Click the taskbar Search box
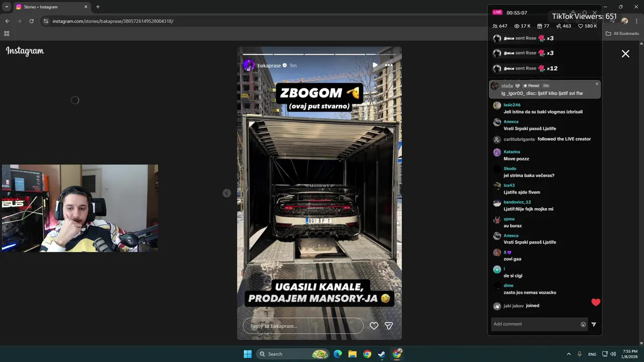644x362 pixels. pos(293,354)
